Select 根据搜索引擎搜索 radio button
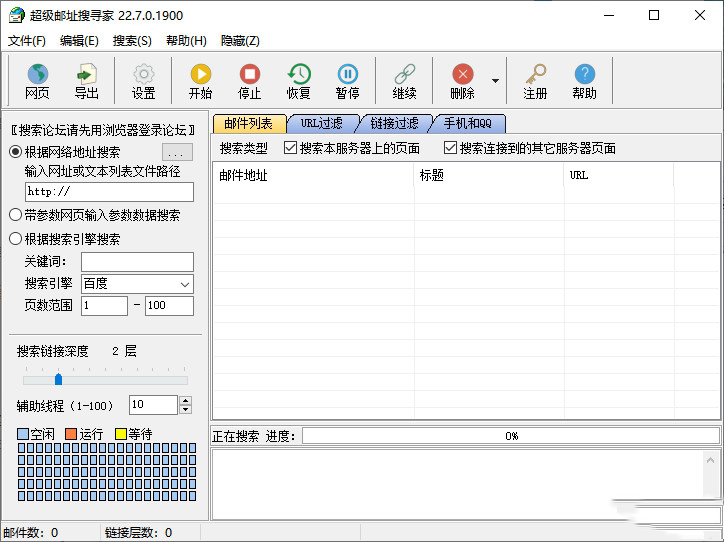Viewport: 724px width, 542px height. 16,239
